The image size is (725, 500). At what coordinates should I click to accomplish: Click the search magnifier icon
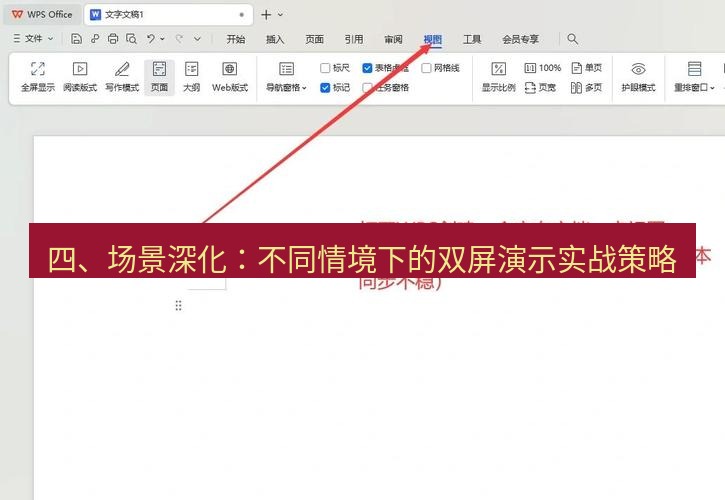[572, 39]
